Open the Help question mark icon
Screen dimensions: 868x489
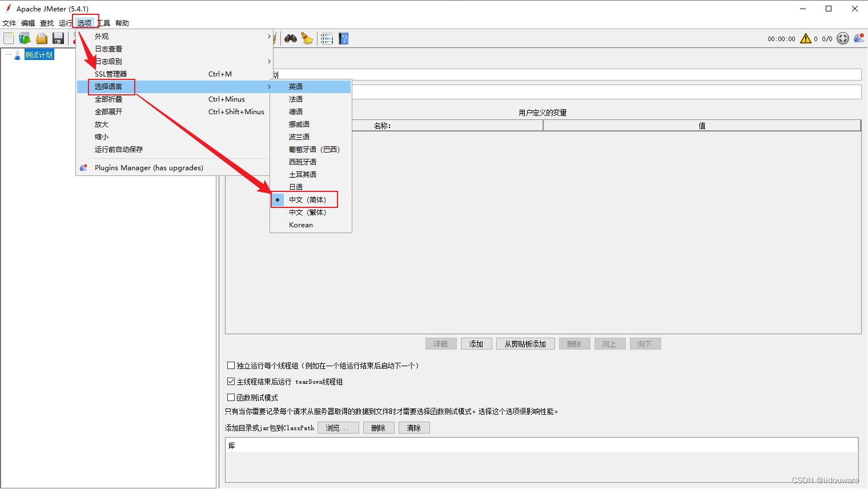coord(343,38)
